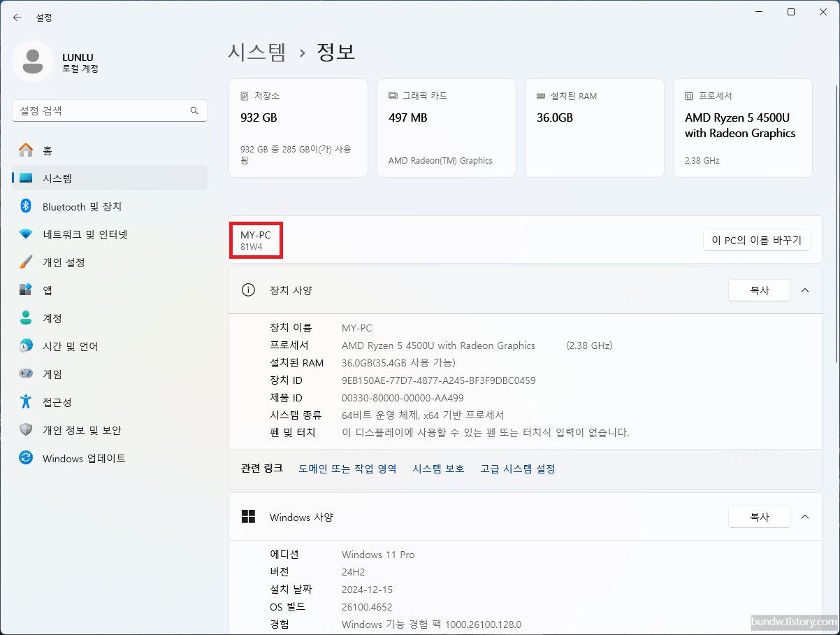Open the 홈 settings page
840x635 pixels.
coord(110,150)
